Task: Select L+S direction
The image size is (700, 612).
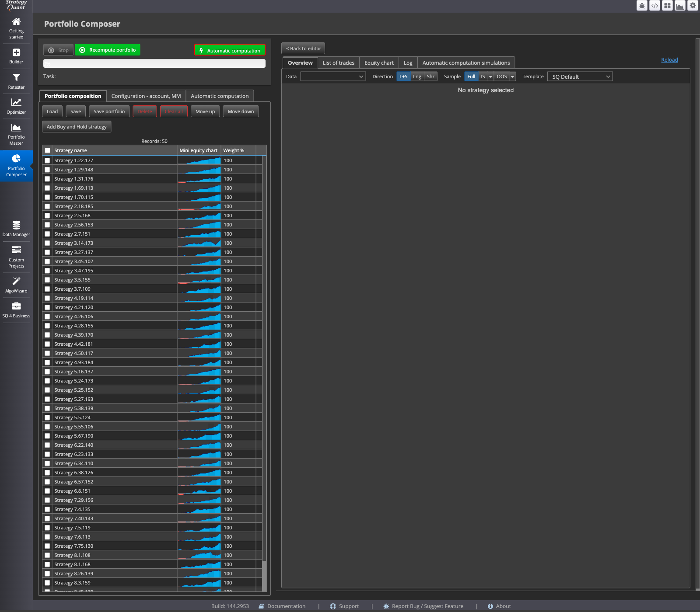Action: click(x=403, y=76)
